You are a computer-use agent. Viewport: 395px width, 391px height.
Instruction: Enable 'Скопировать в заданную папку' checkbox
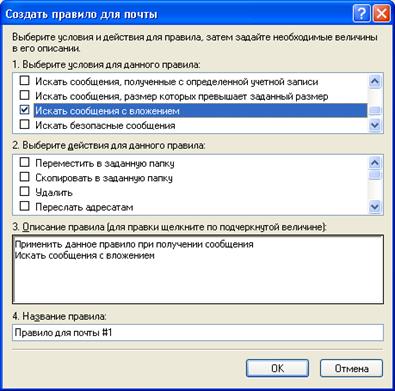point(24,177)
